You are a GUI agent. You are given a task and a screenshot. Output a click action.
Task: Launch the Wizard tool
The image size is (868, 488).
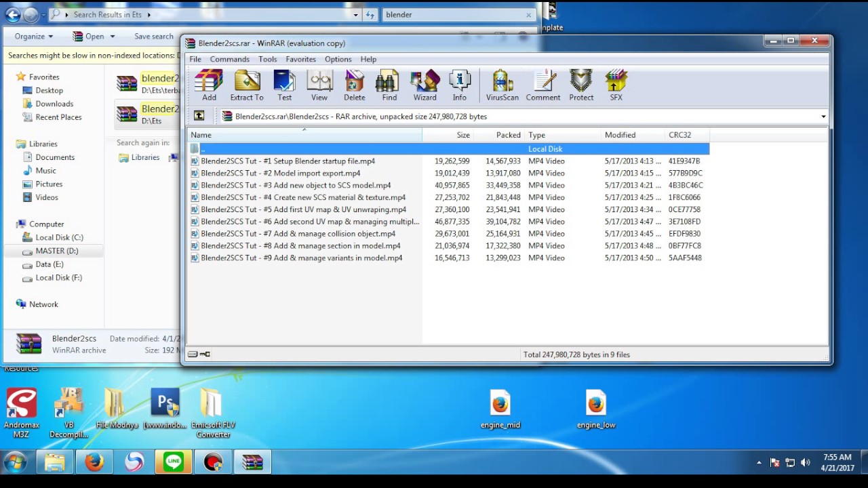point(425,85)
